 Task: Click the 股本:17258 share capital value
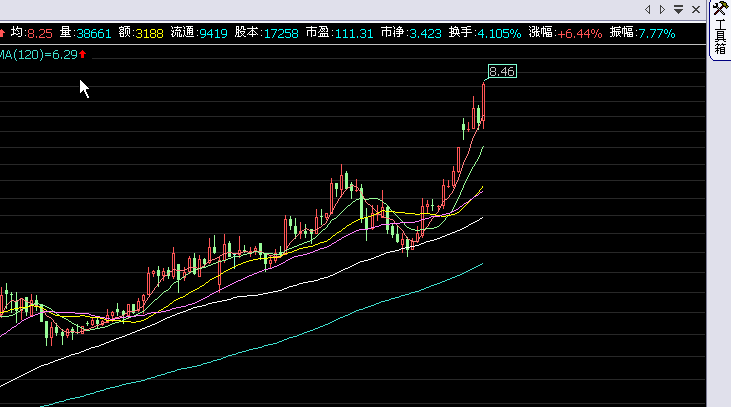coord(266,33)
